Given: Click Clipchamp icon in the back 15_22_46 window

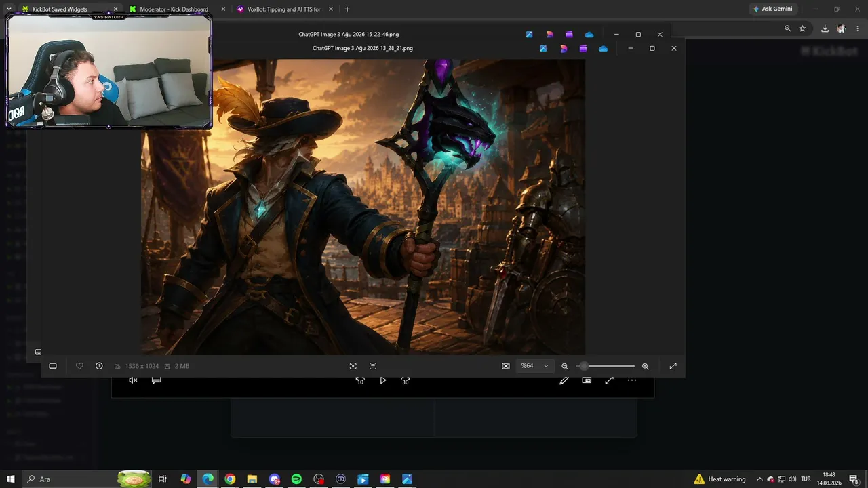Looking at the screenshot, I should click(569, 35).
